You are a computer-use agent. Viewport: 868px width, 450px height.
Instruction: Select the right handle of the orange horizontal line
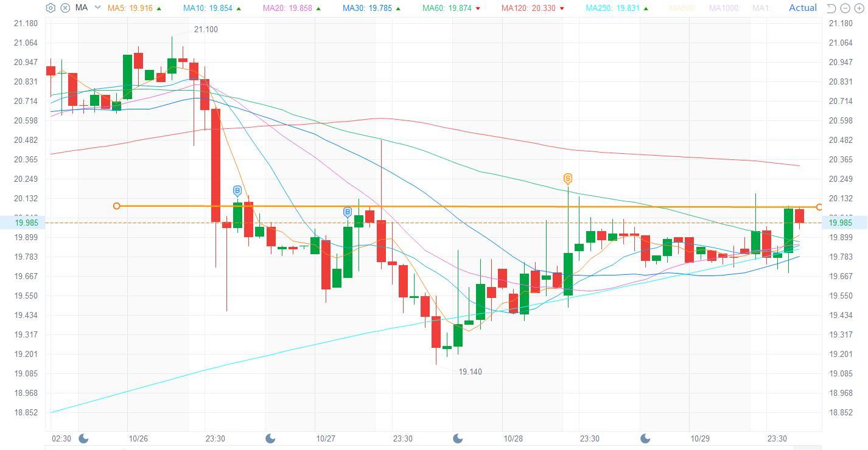click(x=819, y=207)
